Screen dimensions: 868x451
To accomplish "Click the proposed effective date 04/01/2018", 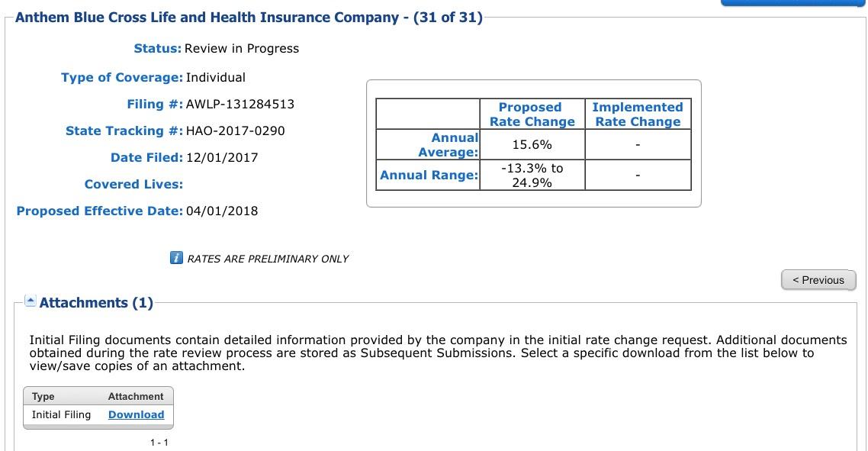I will click(222, 211).
